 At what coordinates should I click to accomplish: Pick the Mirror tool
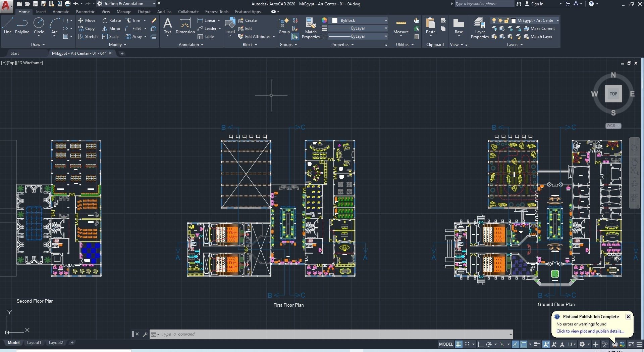tap(111, 29)
